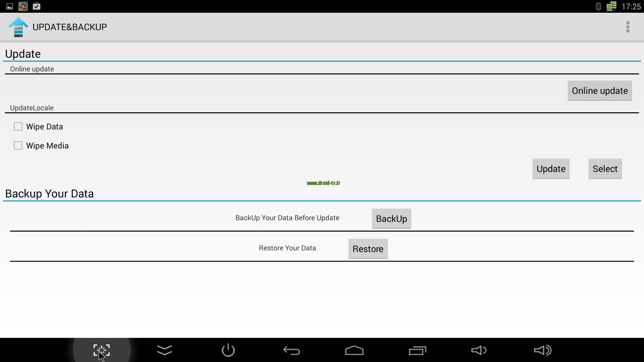Click the home button icon in taskbar
644x362 pixels.
354,350
